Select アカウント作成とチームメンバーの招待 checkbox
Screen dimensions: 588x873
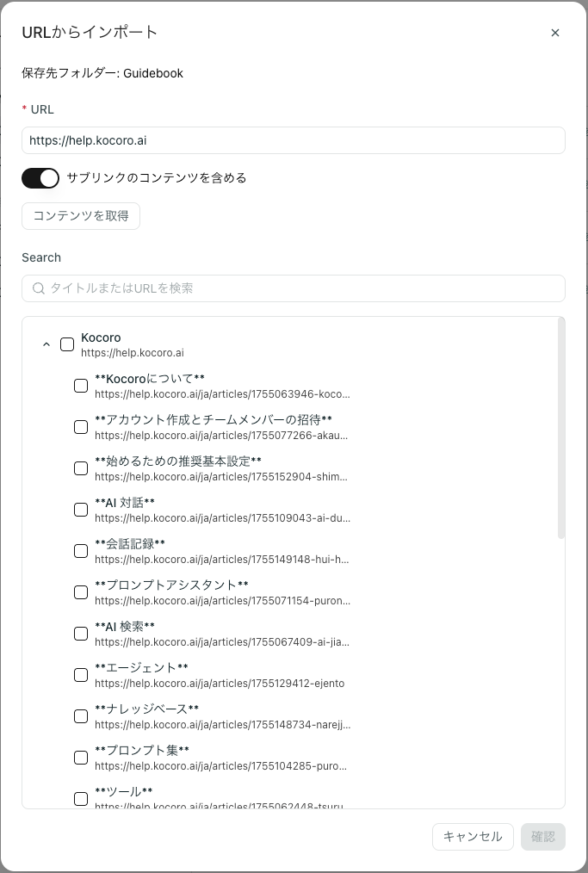[81, 427]
